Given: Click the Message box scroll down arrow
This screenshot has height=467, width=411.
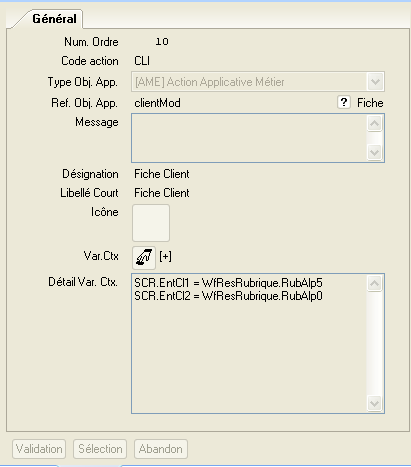Looking at the screenshot, I should [x=374, y=153].
